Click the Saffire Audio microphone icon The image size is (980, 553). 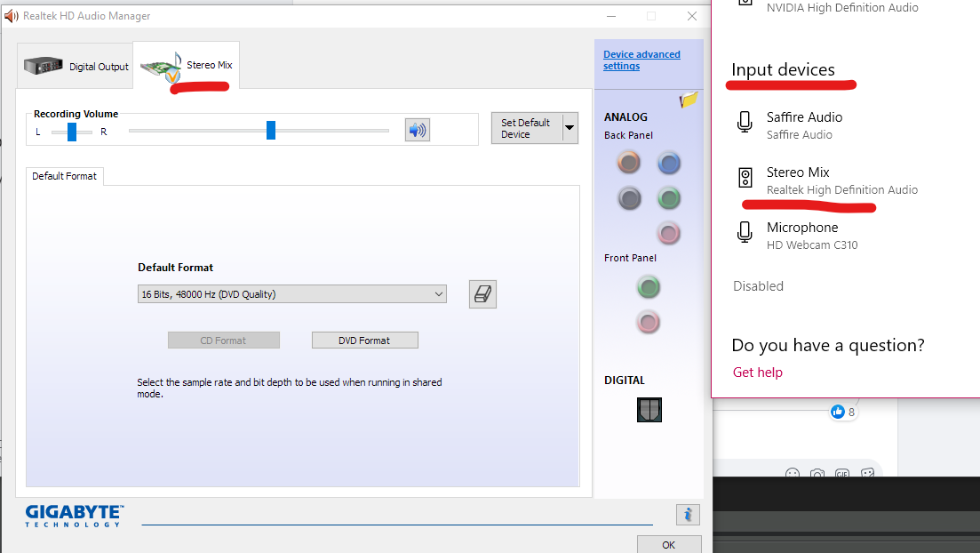[x=745, y=122]
